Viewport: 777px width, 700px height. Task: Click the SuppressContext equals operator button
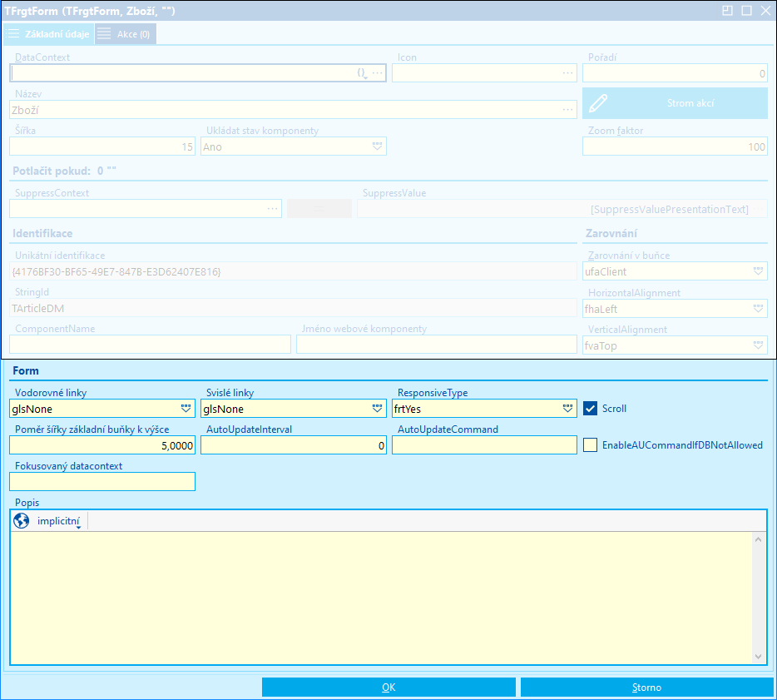coord(319,209)
